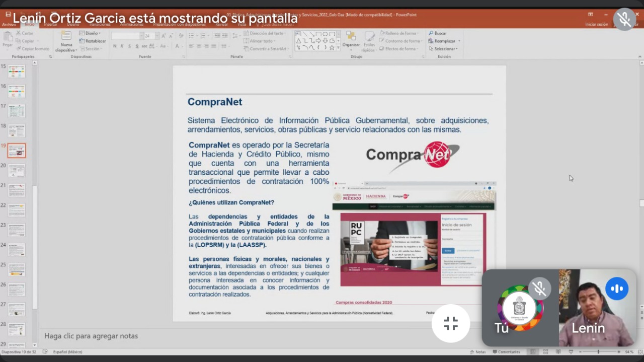Click the Organizar button in Dibujo

point(352,41)
